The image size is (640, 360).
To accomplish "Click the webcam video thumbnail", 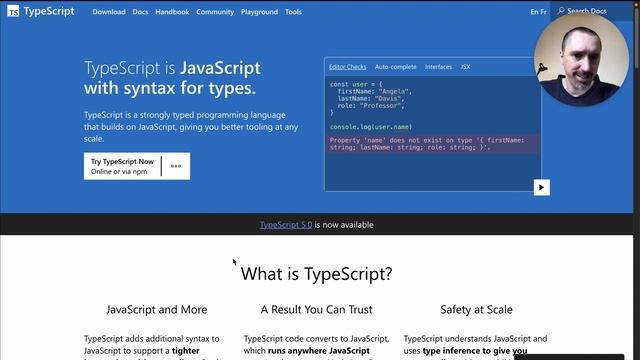I will 581,59.
